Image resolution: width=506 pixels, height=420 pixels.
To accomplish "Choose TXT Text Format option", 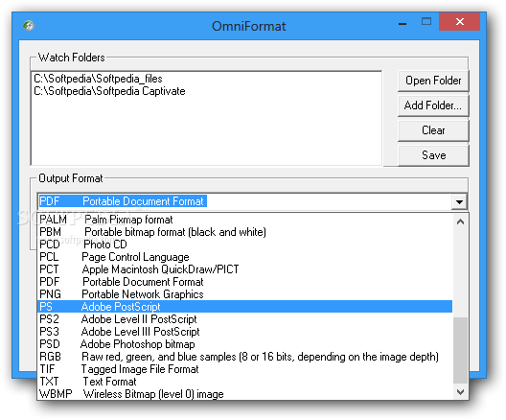I will pos(244,382).
